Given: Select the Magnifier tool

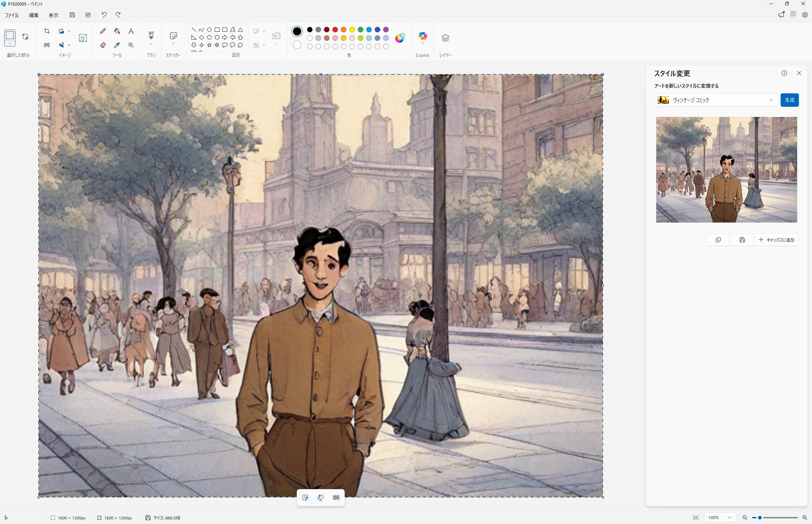Looking at the screenshot, I should 131,45.
